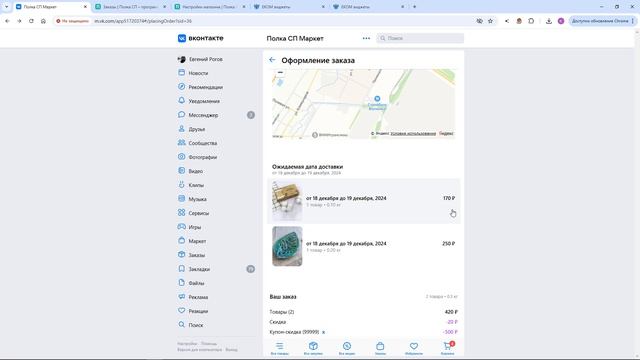Click the Игры gamepad icon
This screenshot has height=360, width=640.
[182, 227]
